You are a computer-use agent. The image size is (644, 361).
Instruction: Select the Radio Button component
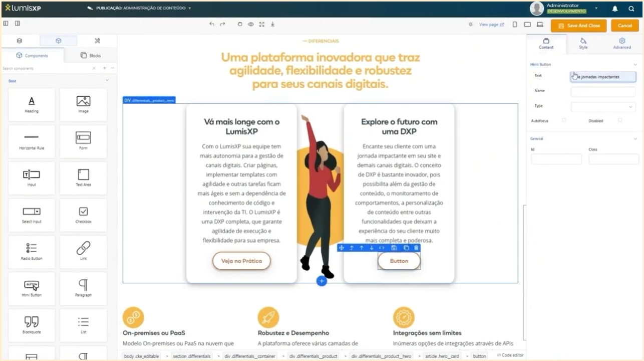pyautogui.click(x=32, y=252)
